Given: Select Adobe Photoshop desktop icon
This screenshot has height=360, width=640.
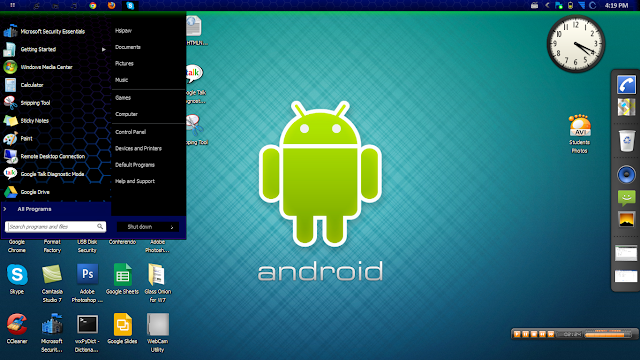Looking at the screenshot, I should pos(87,283).
